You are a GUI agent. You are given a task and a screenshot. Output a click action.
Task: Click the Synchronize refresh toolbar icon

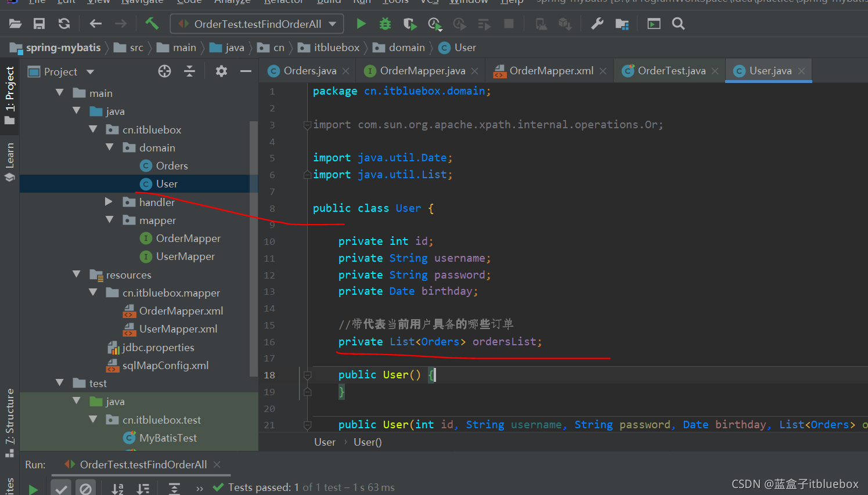click(x=64, y=24)
